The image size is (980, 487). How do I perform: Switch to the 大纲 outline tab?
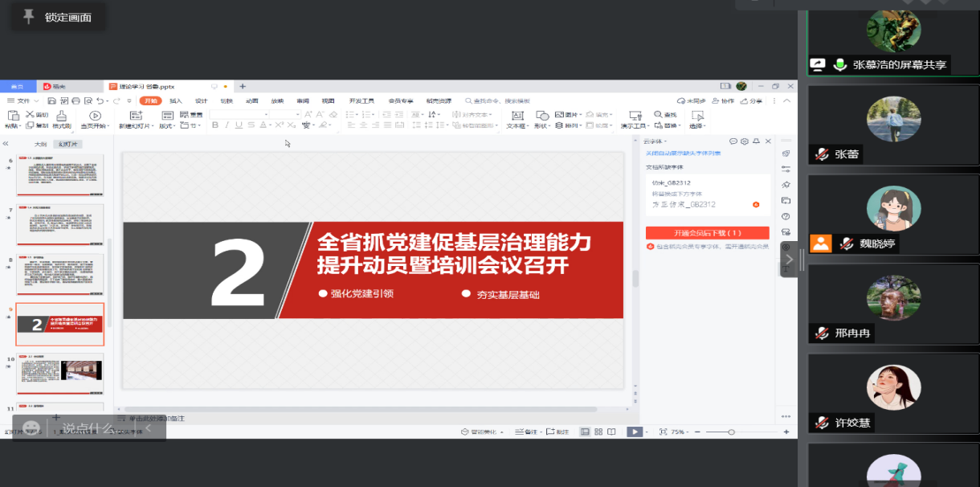[x=40, y=144]
